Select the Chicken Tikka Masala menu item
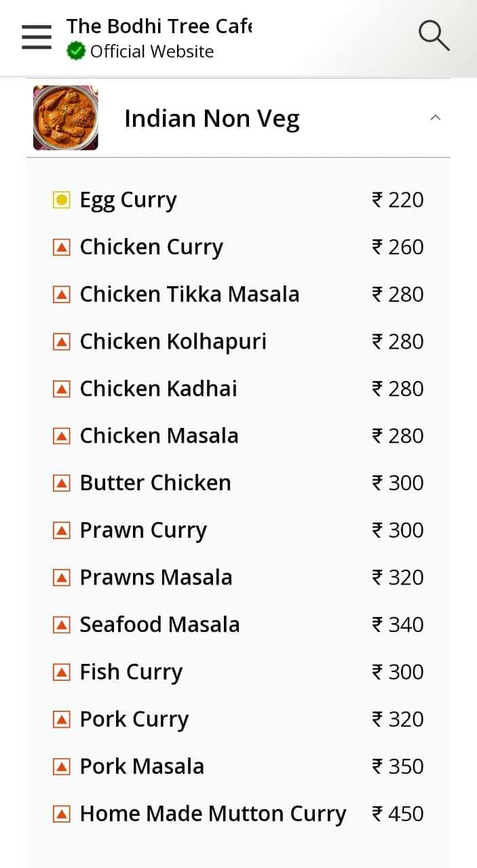 (189, 294)
